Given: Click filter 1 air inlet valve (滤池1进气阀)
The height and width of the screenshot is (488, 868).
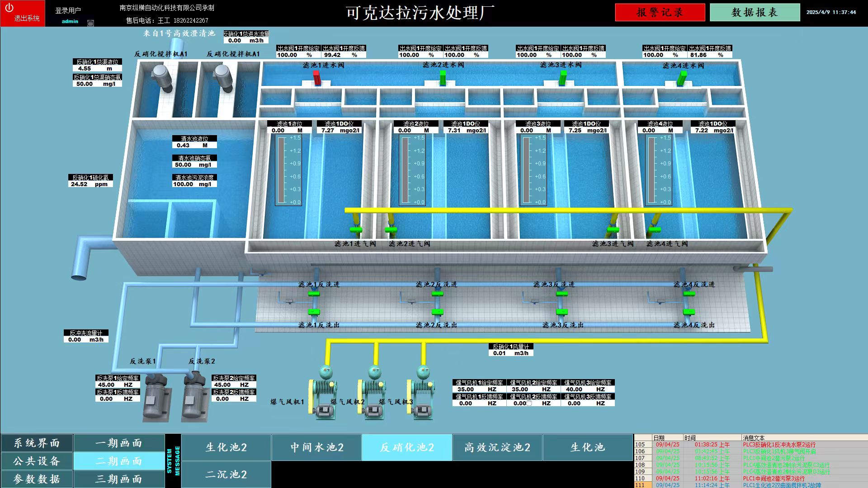Looking at the screenshot, I should [x=356, y=230].
